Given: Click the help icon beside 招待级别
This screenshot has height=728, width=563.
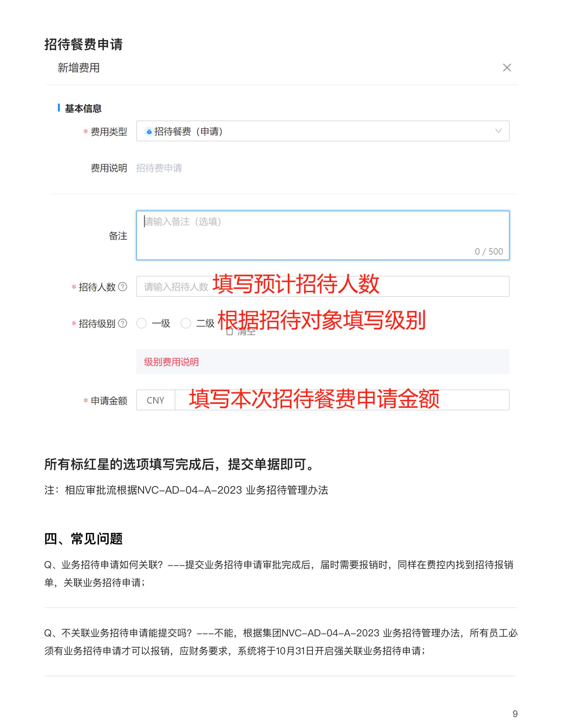Looking at the screenshot, I should [x=122, y=323].
